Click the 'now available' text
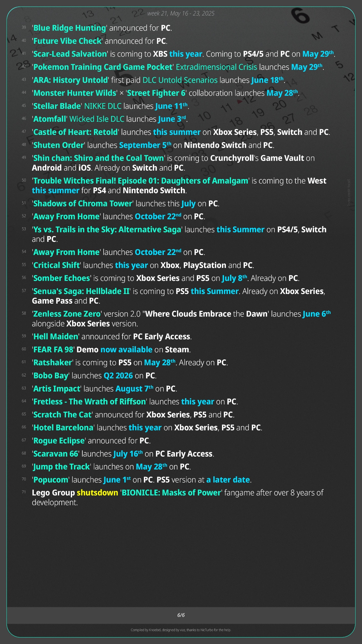Image resolution: width=362 pixels, height=644 pixels. point(126,350)
